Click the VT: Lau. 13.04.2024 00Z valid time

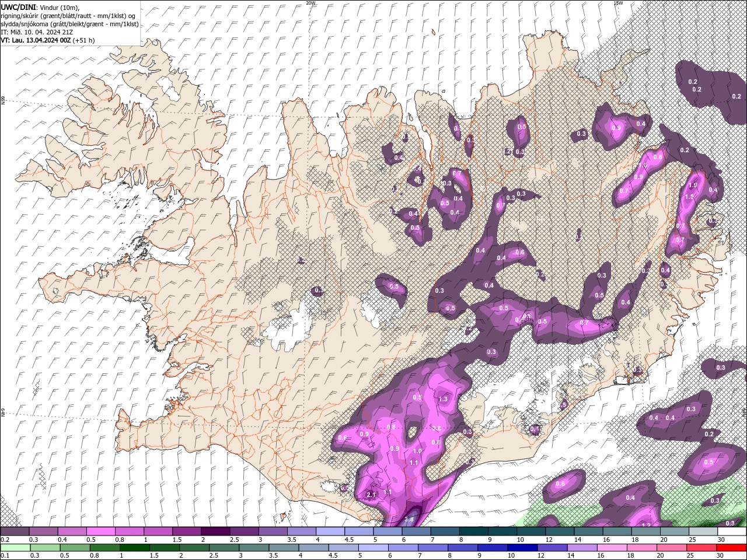click(x=36, y=40)
